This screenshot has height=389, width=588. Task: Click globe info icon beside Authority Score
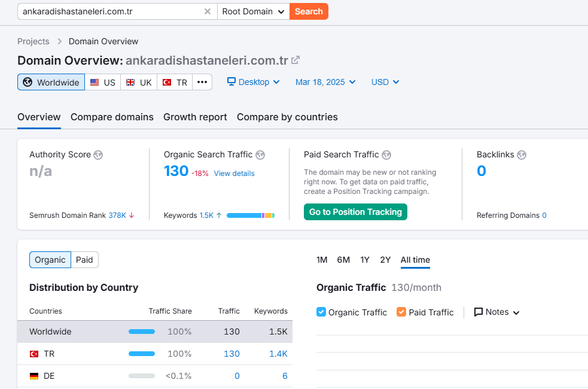(x=98, y=155)
